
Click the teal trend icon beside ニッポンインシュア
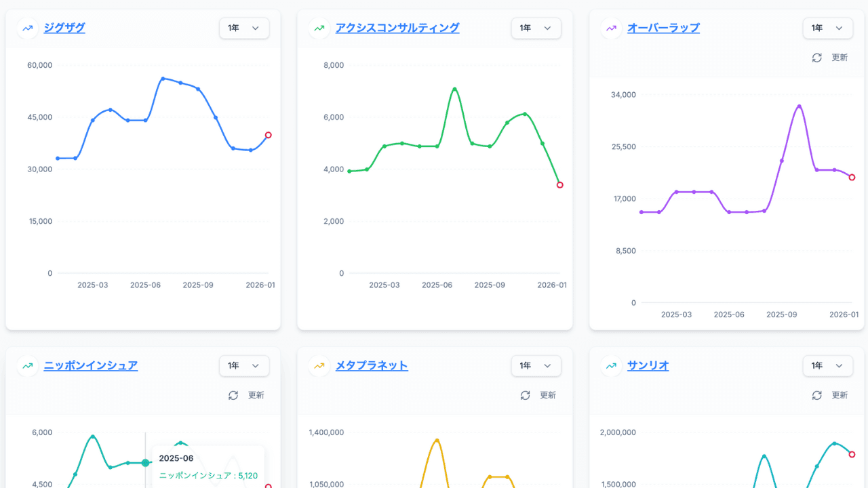coord(28,366)
